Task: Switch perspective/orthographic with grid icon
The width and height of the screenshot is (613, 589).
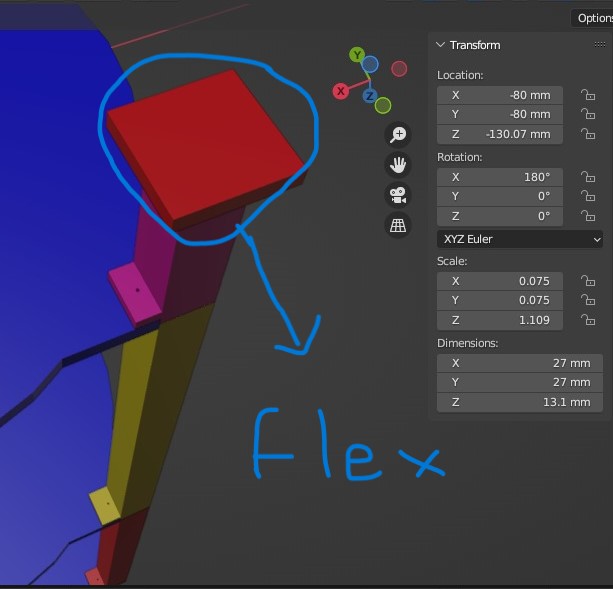Action: [398, 226]
